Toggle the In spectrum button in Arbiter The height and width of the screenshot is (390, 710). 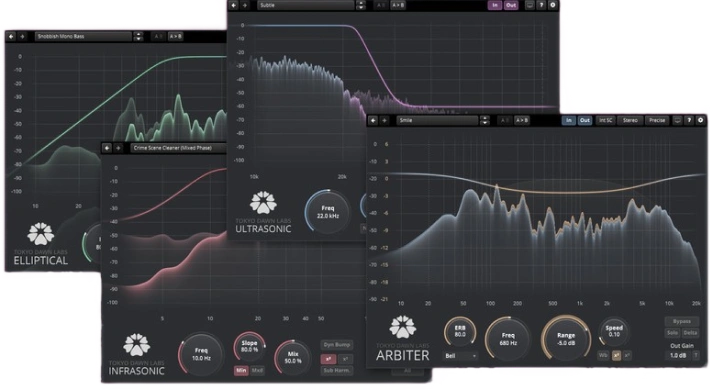point(569,120)
